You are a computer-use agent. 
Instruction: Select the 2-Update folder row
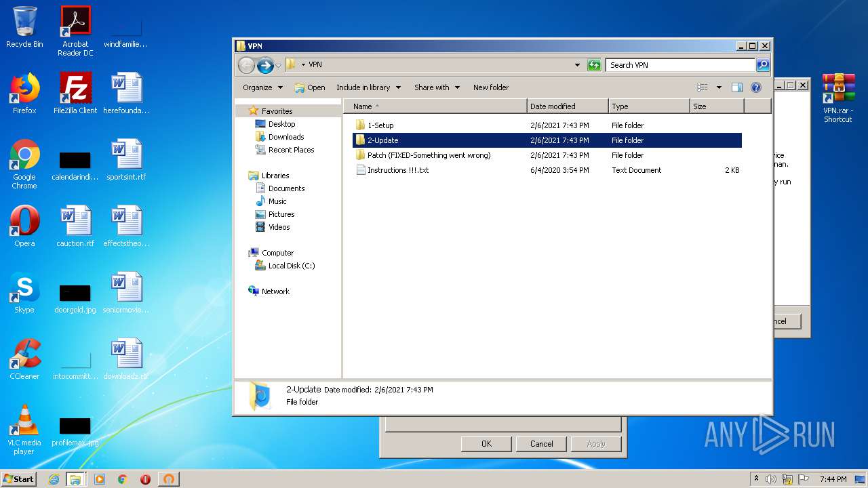coord(547,140)
